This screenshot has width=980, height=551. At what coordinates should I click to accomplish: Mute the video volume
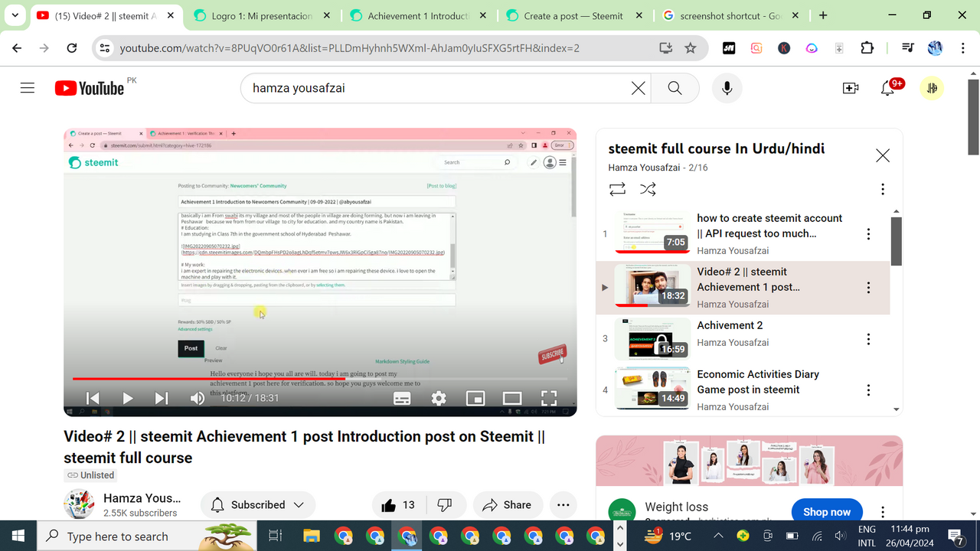(198, 398)
